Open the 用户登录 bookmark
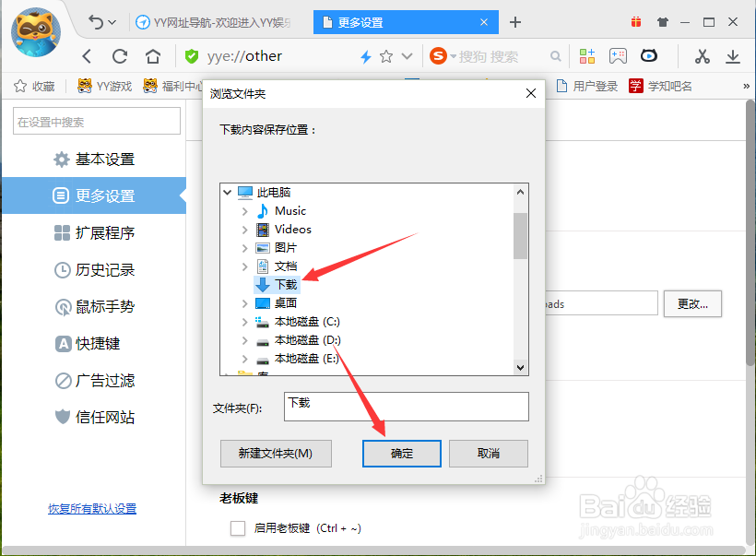756x556 pixels. [x=587, y=87]
